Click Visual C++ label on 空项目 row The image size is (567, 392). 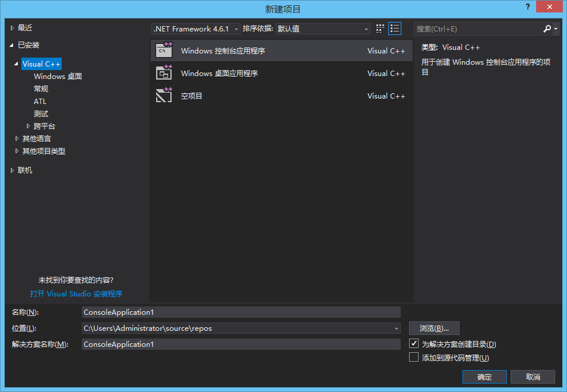[386, 96]
